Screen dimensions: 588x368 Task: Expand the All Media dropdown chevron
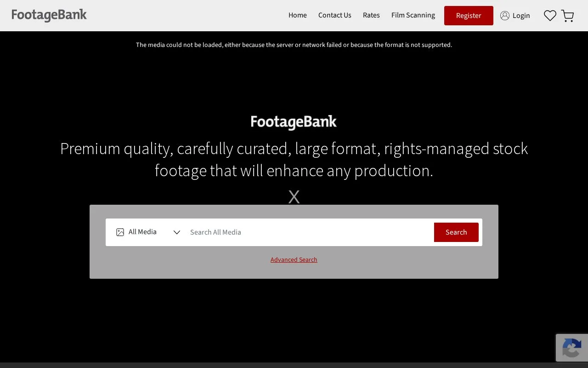pyautogui.click(x=177, y=232)
